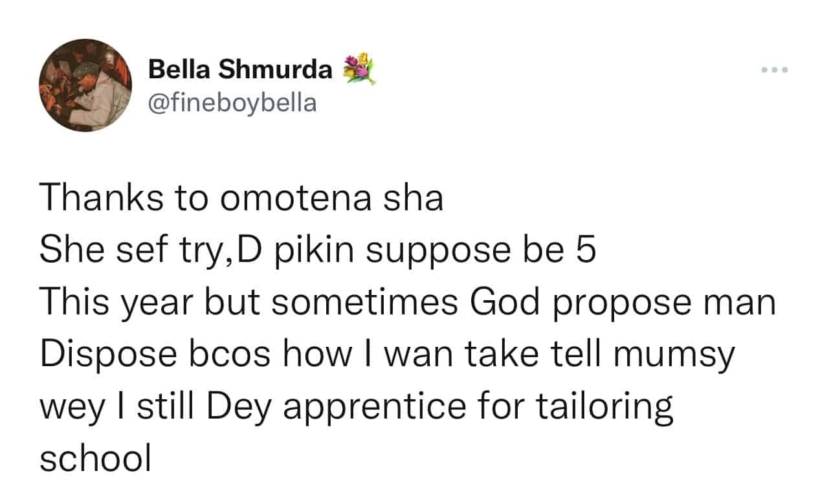
Task: Click the flower bouquet emoji beside the name
Action: pos(359,69)
